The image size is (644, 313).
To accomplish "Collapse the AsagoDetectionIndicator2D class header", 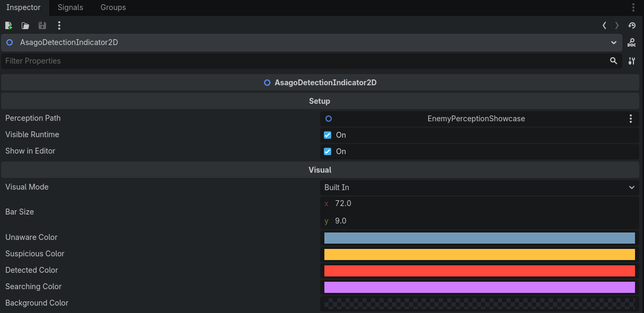I will point(320,83).
